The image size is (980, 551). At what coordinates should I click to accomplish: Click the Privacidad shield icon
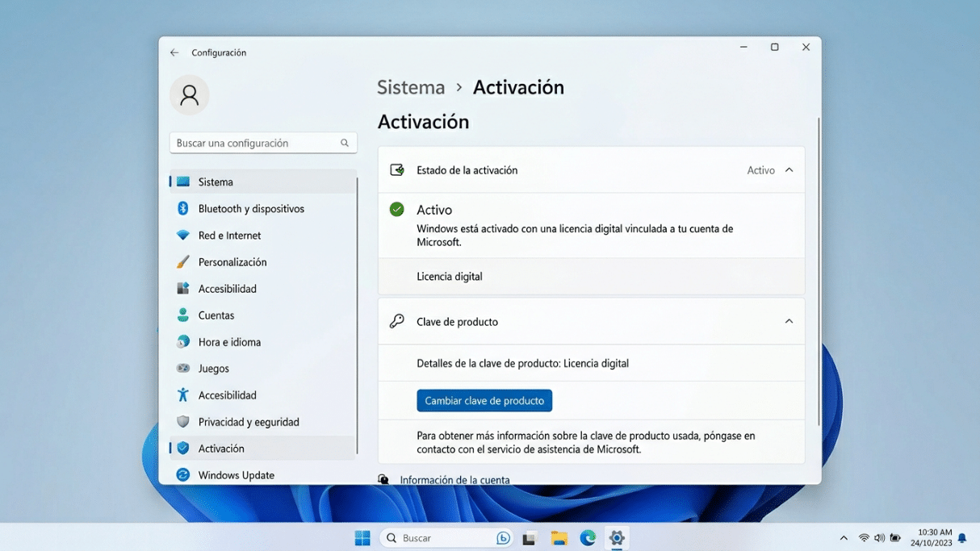[183, 421]
